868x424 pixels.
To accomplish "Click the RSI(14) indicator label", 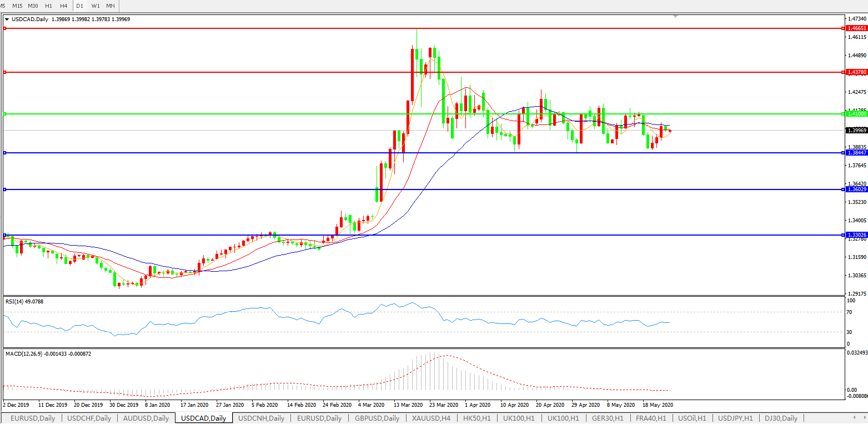I will point(24,301).
